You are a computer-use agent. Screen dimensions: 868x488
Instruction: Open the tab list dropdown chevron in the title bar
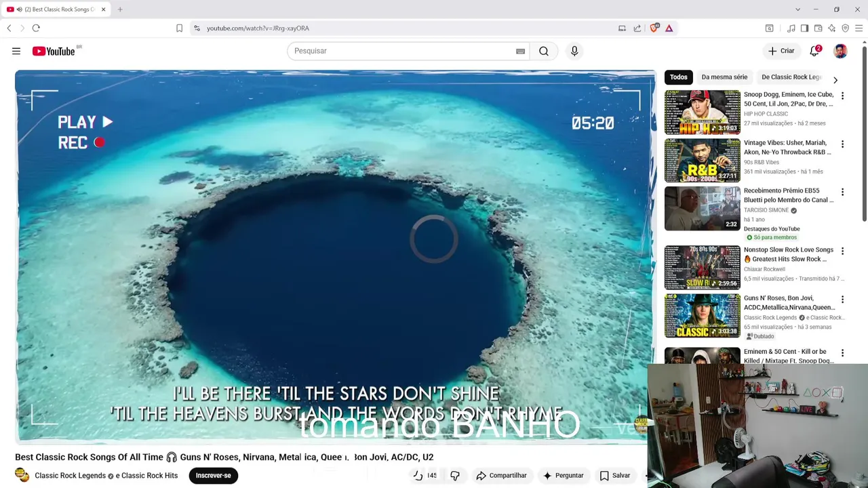(797, 9)
